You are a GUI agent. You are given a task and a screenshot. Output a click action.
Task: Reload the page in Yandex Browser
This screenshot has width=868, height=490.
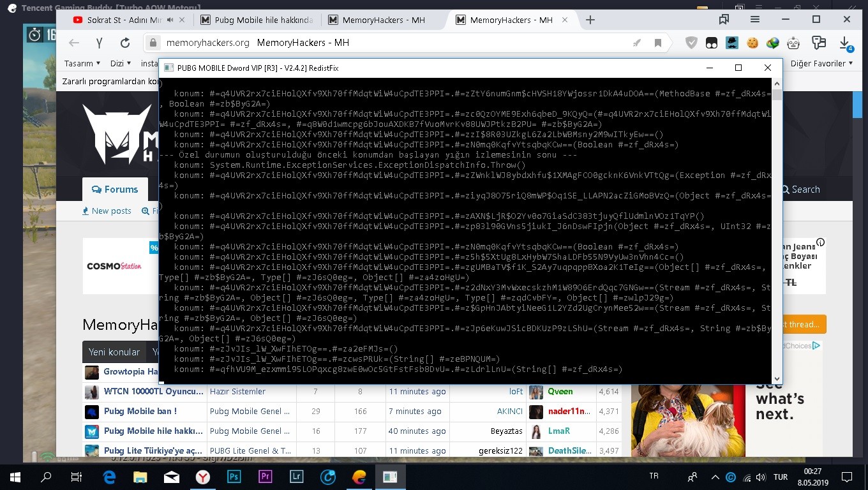tap(125, 43)
